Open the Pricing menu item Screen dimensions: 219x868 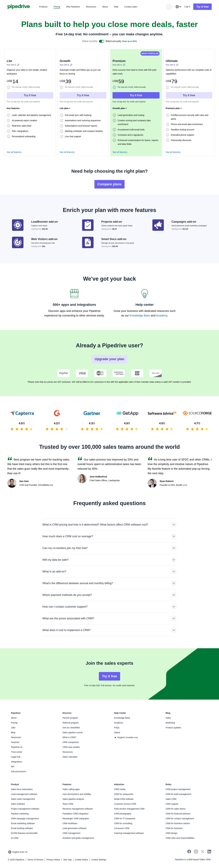(x=57, y=7)
